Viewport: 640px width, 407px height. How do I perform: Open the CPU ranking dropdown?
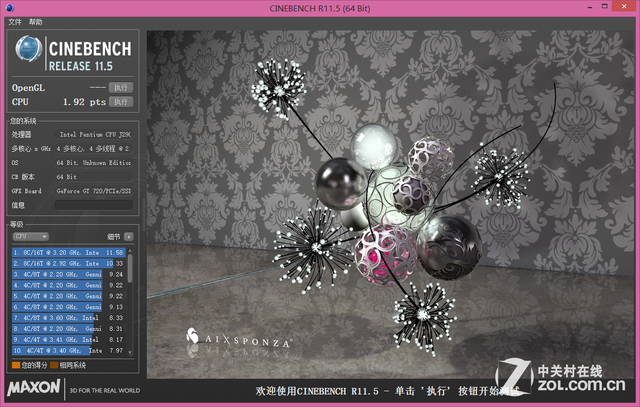coord(31,236)
